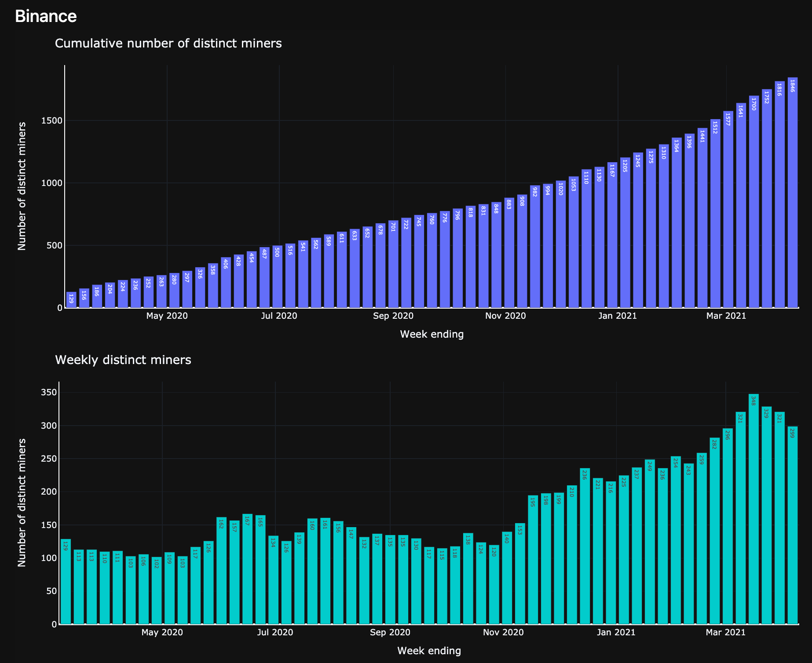
Task: Click weekly chart's 'Number of distinct miners' y-axis title
Action: (22, 503)
